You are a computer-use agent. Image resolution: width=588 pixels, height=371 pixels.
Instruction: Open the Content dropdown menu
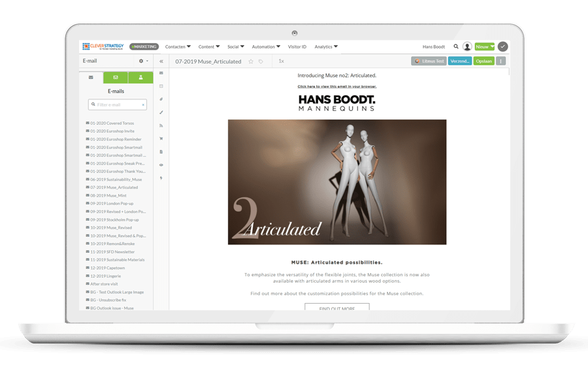tap(209, 47)
